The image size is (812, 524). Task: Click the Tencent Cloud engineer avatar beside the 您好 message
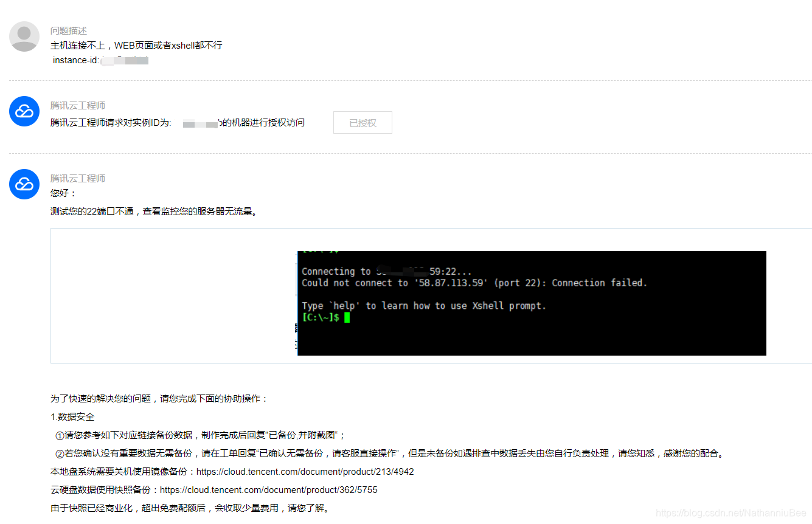click(x=24, y=184)
